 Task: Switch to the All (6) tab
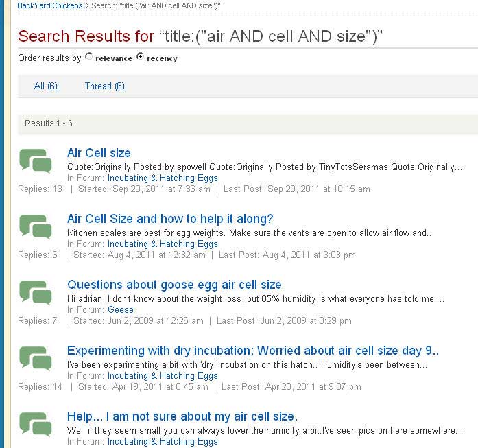(x=46, y=86)
